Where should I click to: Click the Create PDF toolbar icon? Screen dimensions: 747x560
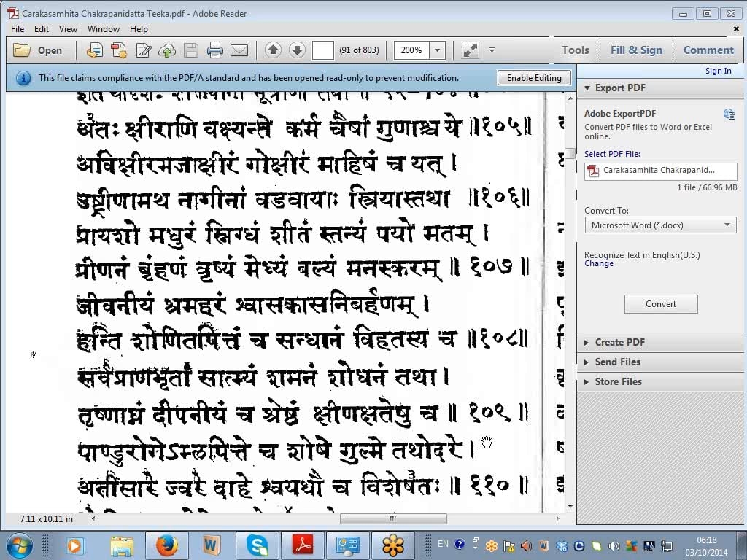(x=118, y=50)
